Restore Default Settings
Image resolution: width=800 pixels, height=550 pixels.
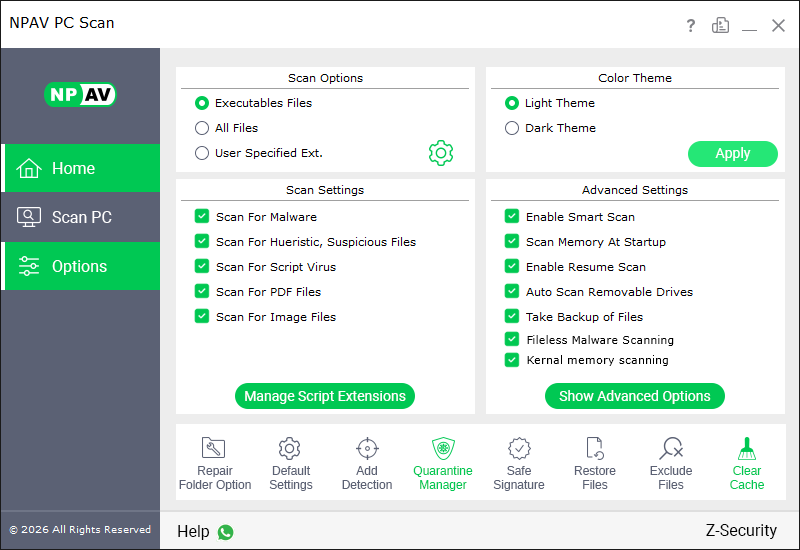pyautogui.click(x=290, y=464)
